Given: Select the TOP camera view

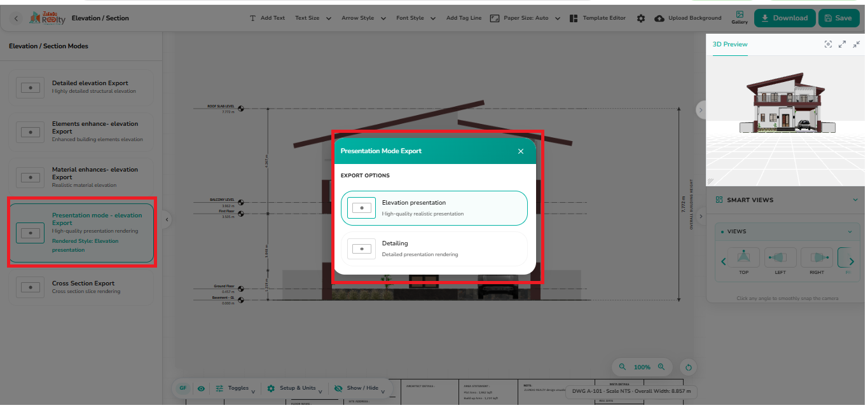Looking at the screenshot, I should (743, 261).
